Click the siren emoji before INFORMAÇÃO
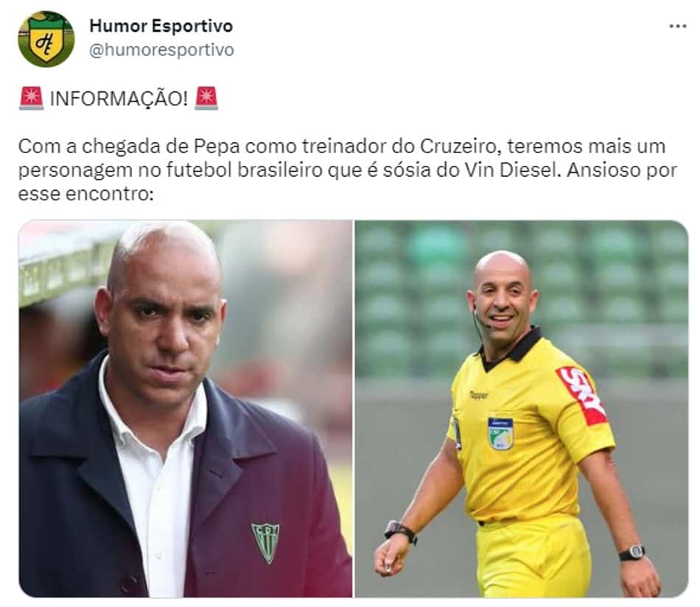The image size is (700, 607). click(x=31, y=98)
